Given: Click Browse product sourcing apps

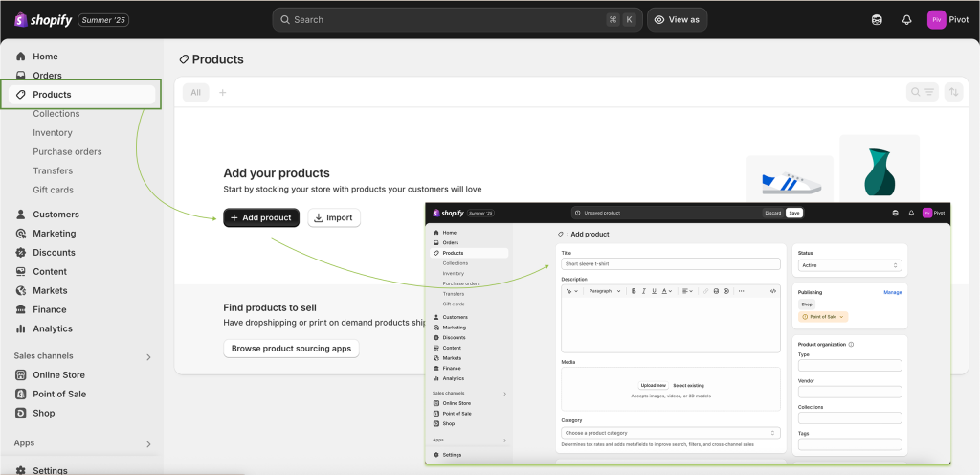Looking at the screenshot, I should pyautogui.click(x=291, y=349).
